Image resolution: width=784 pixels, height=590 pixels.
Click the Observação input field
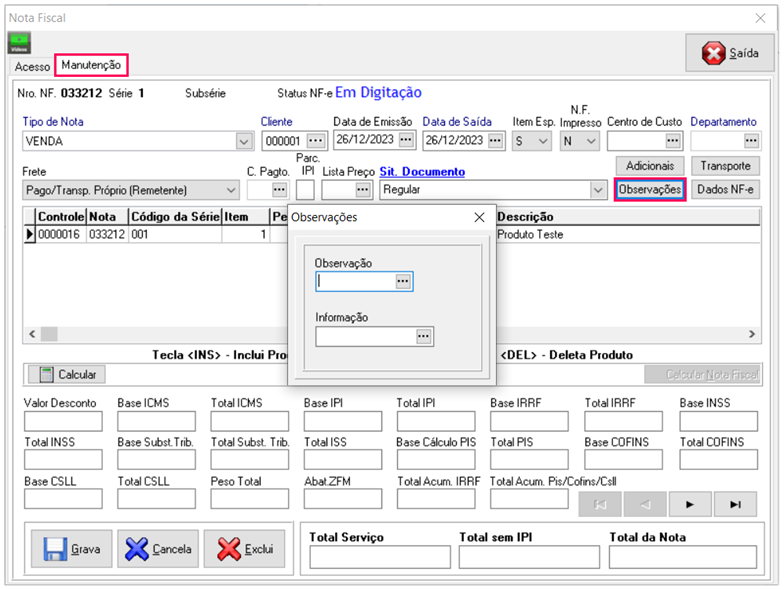click(354, 282)
